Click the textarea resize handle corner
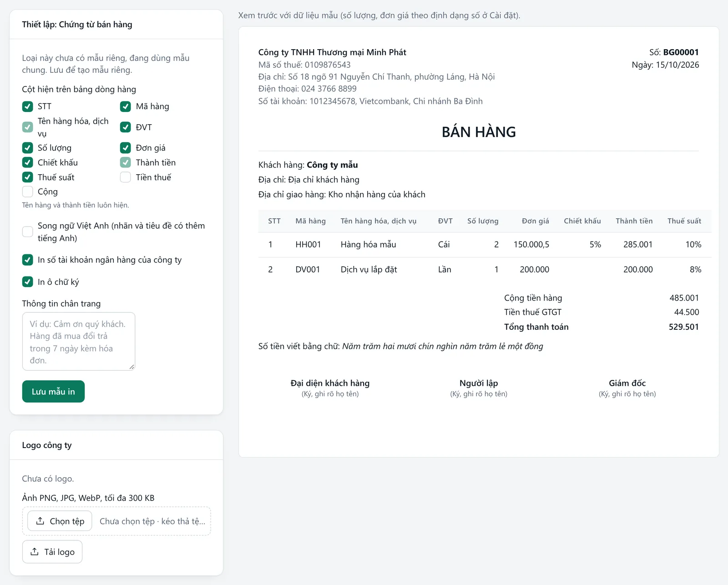 (x=132, y=367)
